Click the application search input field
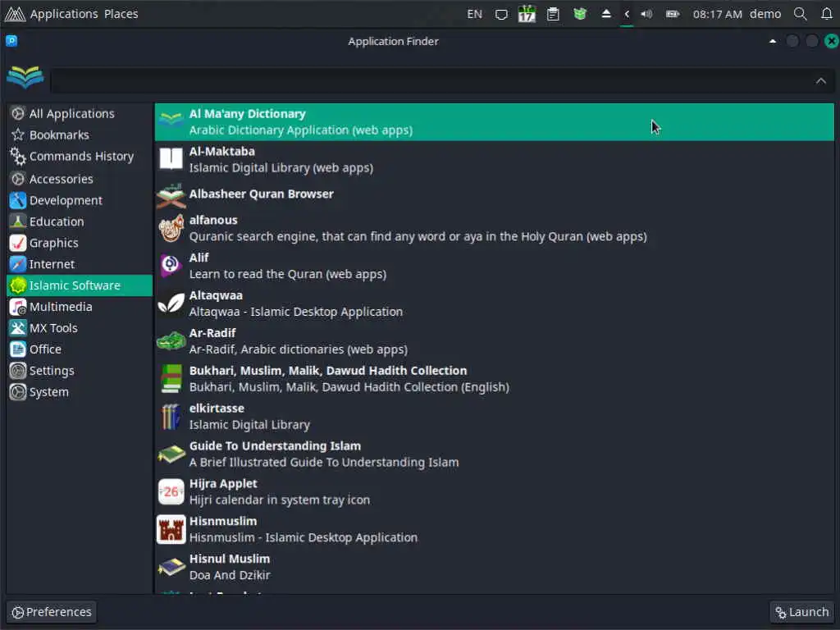Image resolution: width=840 pixels, height=630 pixels. 442,81
